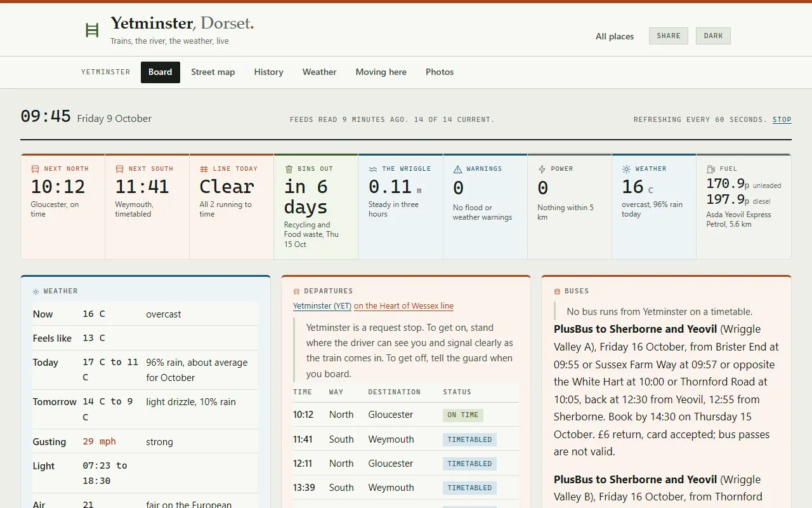
Task: Click the fuel pump icon on Fuel tile
Action: tap(710, 169)
